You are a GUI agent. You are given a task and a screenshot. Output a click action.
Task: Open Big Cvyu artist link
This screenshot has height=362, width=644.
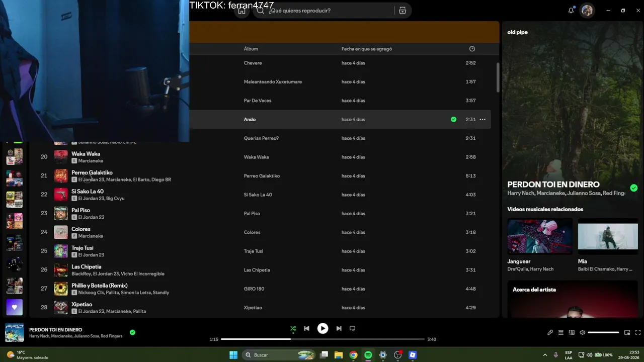(115, 199)
